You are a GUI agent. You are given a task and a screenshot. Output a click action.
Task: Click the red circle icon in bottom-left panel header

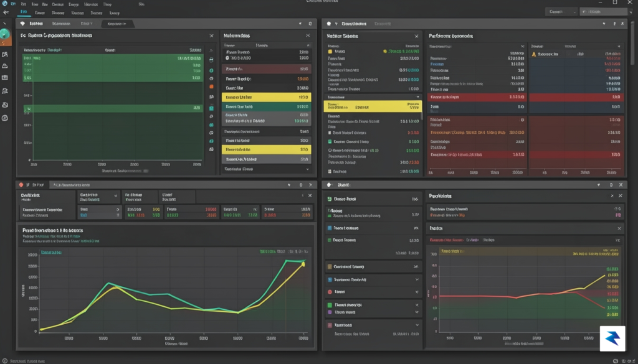tap(22, 184)
